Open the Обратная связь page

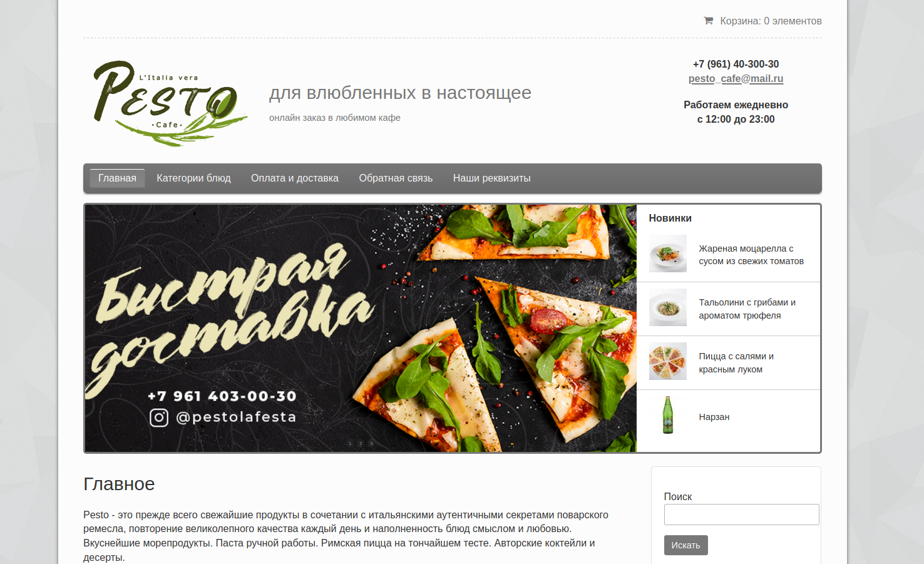click(396, 178)
